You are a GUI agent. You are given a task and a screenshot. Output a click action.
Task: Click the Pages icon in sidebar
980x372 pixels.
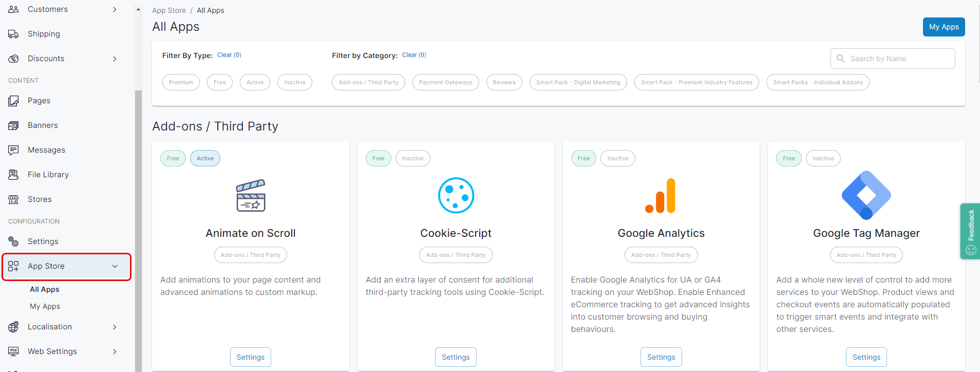[x=13, y=101]
